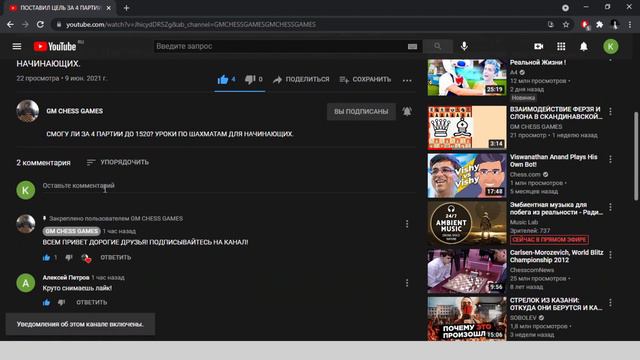Open the Music Lab channel name
640x360 pixels.
524,222
